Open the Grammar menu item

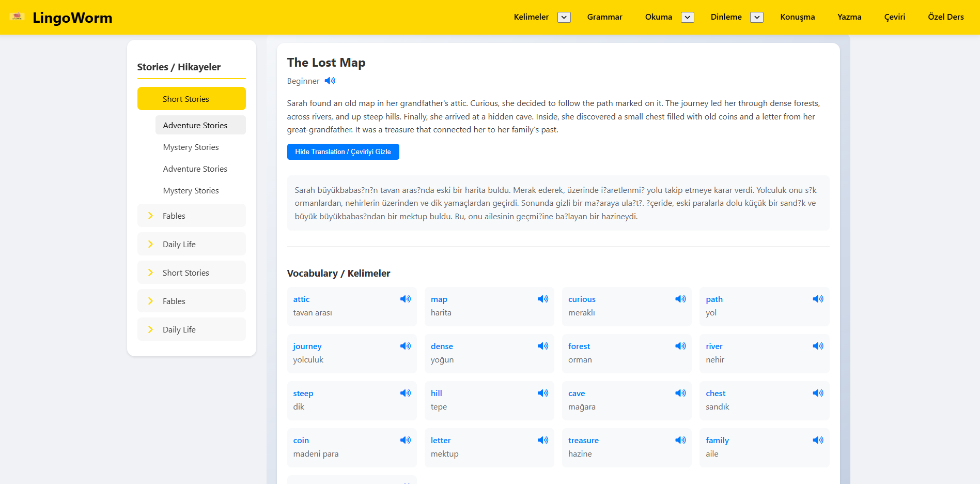(x=604, y=17)
